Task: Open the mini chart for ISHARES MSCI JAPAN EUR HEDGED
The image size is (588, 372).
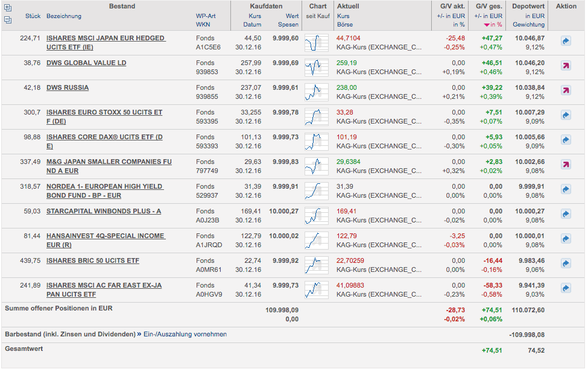Action: point(317,43)
